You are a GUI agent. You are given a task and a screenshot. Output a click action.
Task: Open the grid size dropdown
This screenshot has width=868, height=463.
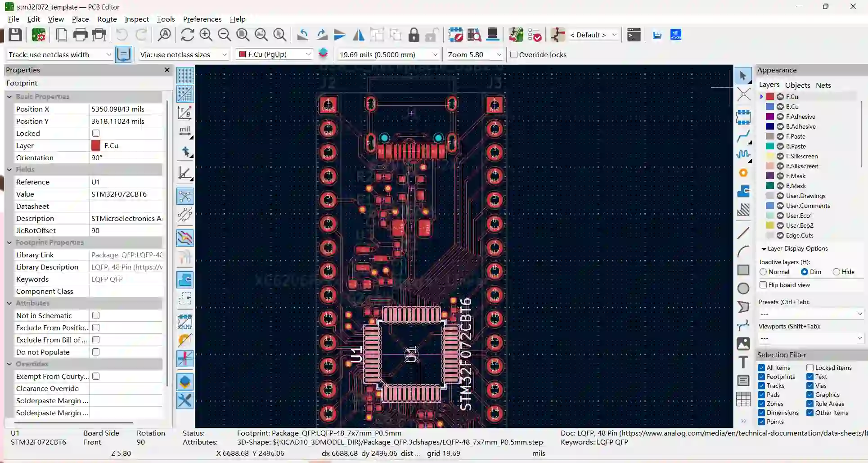tap(388, 54)
